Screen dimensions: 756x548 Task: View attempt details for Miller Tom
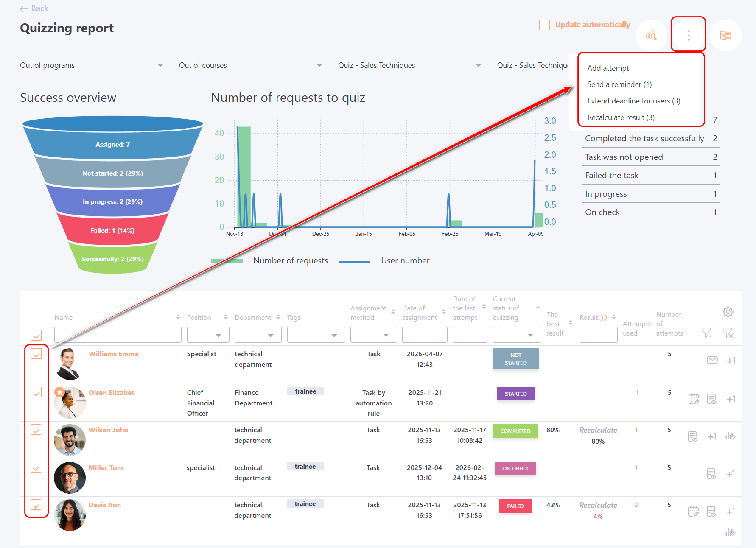click(711, 474)
